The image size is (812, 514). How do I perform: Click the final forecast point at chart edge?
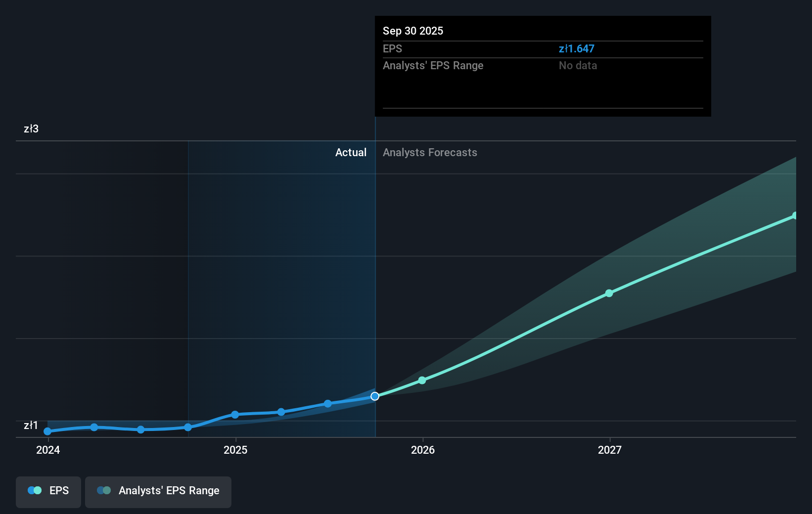coord(795,215)
